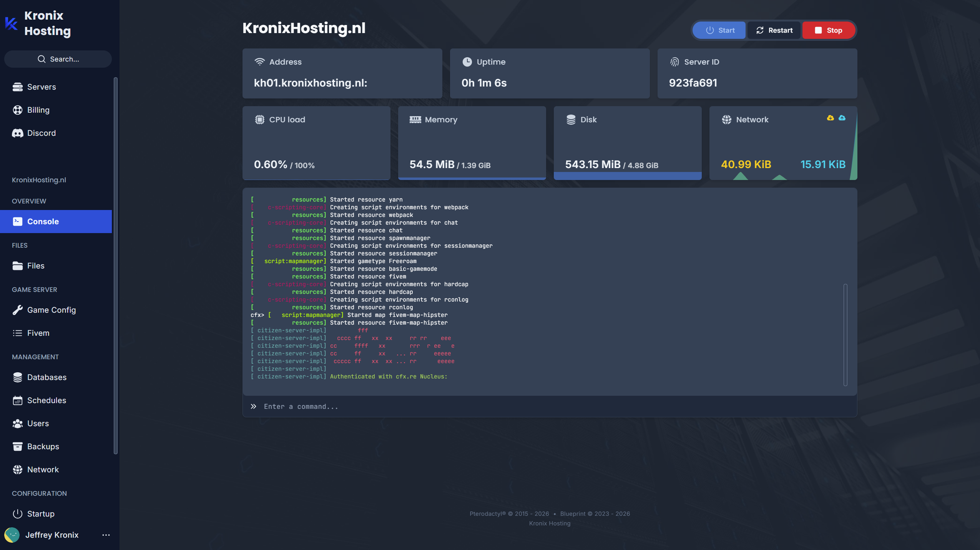
Task: Click the Databases cylinder icon
Action: (18, 377)
